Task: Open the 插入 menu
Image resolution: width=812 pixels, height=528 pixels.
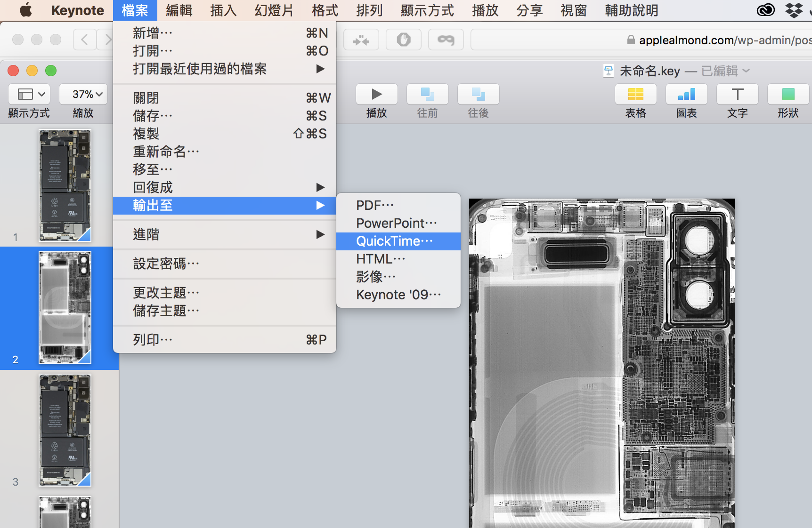Action: [x=223, y=10]
